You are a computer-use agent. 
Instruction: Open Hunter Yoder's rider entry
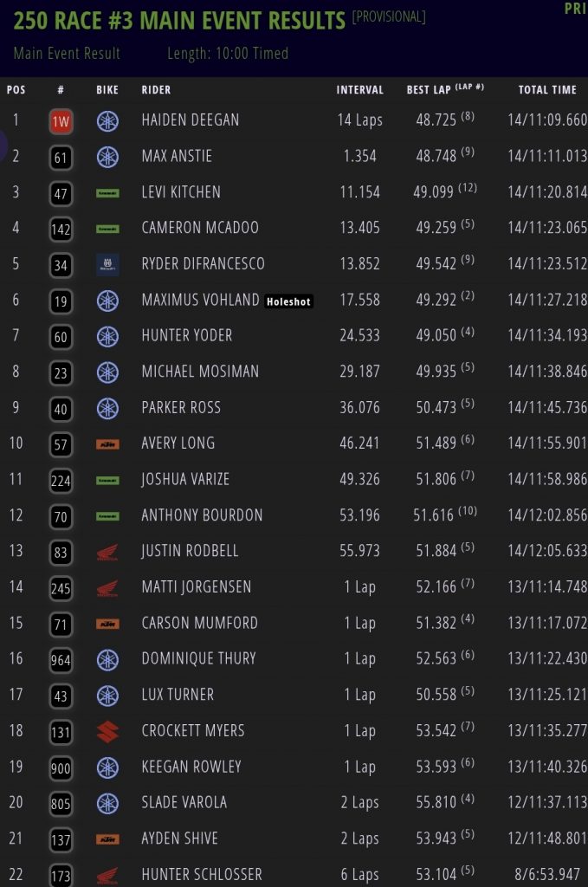click(187, 335)
